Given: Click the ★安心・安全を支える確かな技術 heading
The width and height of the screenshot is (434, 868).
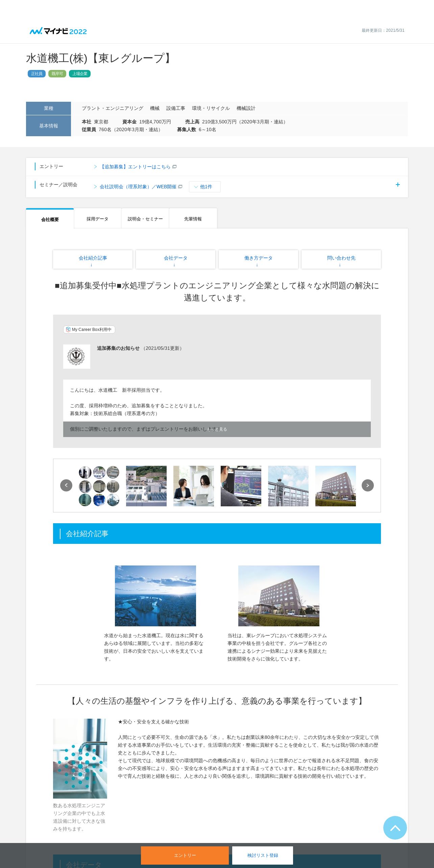Looking at the screenshot, I should 153,722.
